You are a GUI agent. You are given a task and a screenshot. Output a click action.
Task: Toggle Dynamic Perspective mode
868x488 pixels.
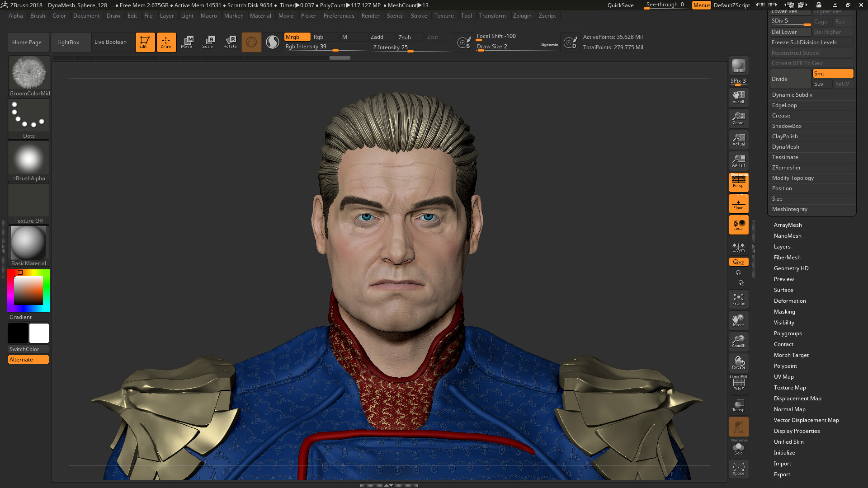738,182
